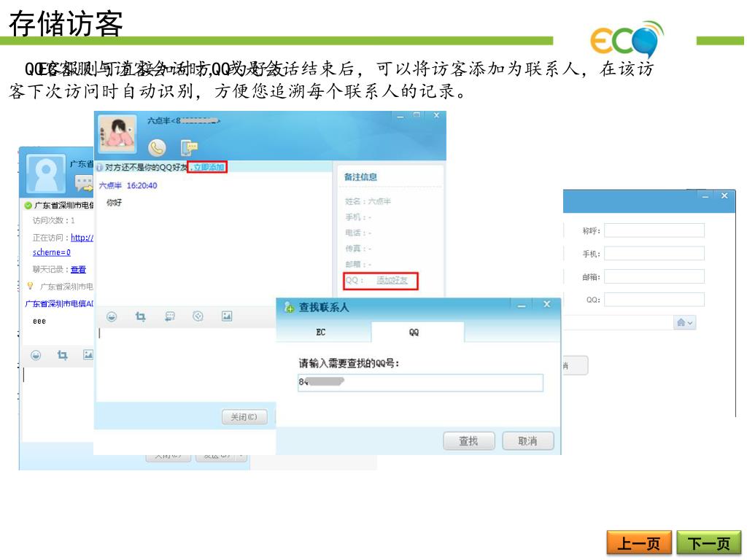The image size is (747, 560).
Task: Open the http:// link after 正在访问
Action: click(82, 237)
